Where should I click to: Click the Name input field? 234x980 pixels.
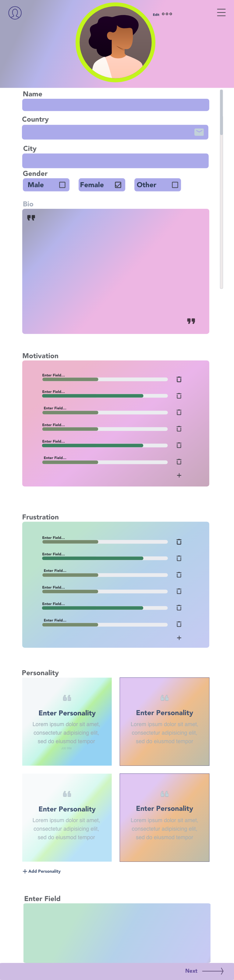(x=115, y=105)
